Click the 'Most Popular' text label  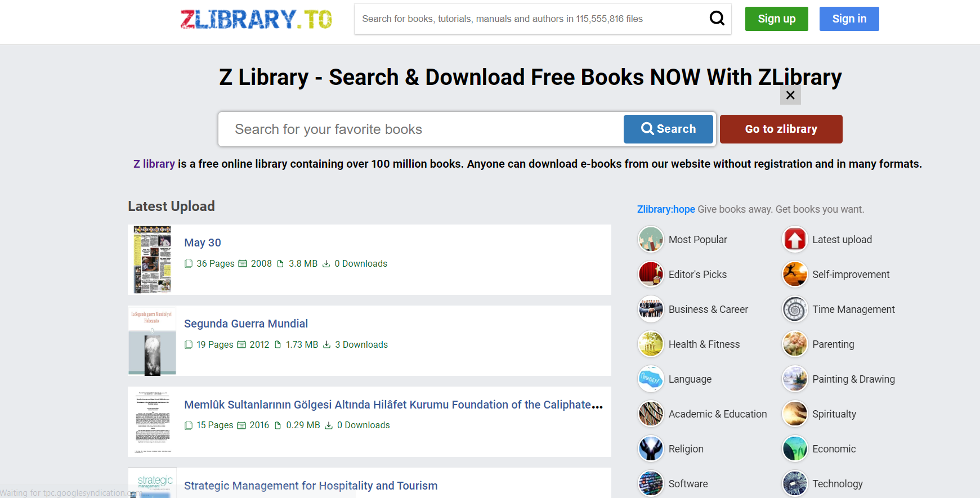[x=698, y=240]
